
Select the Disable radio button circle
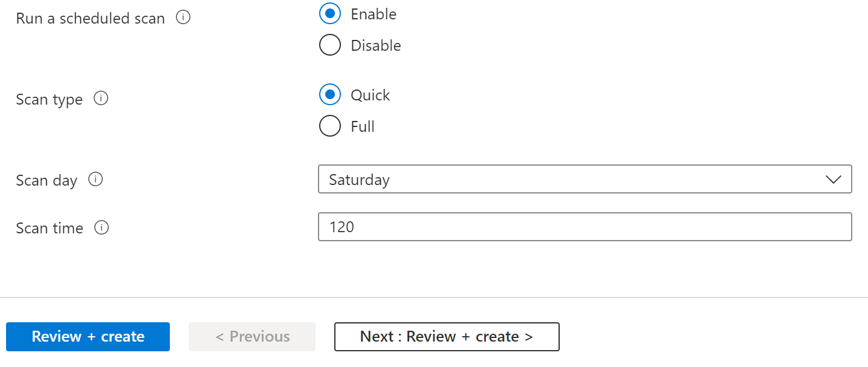click(330, 45)
